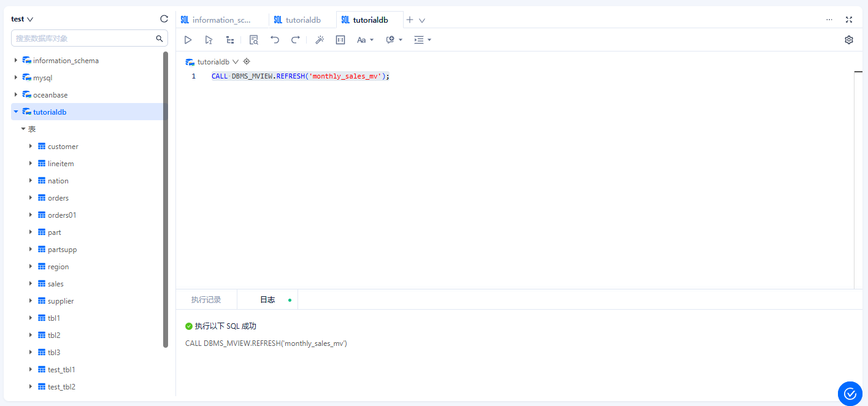The height and width of the screenshot is (406, 868).
Task: Click the blue task check button
Action: 850,394
